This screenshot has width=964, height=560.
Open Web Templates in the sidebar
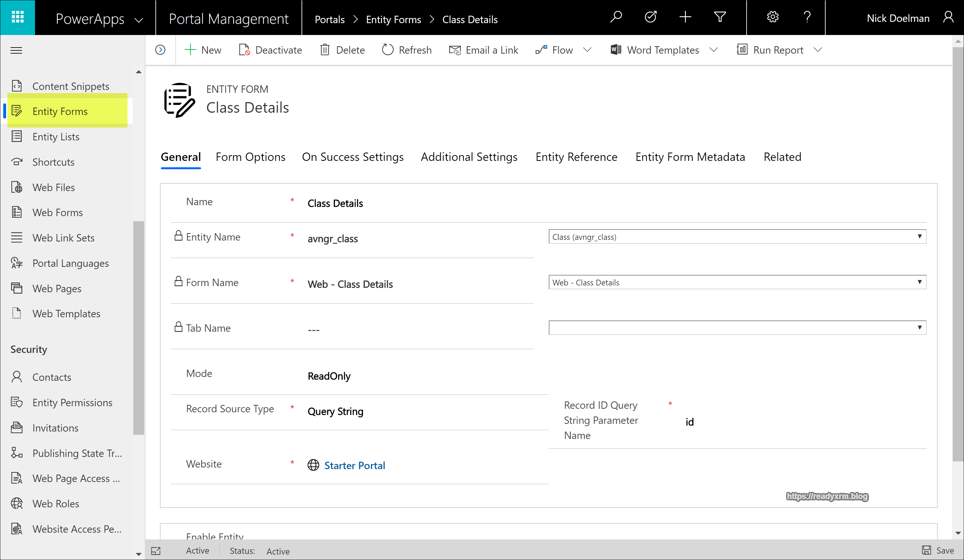pyautogui.click(x=66, y=314)
